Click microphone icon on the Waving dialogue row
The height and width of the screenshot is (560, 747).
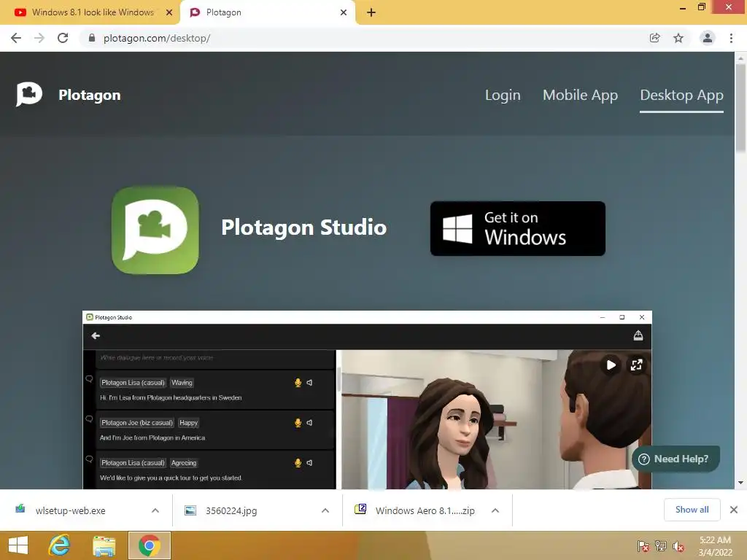[x=298, y=382]
